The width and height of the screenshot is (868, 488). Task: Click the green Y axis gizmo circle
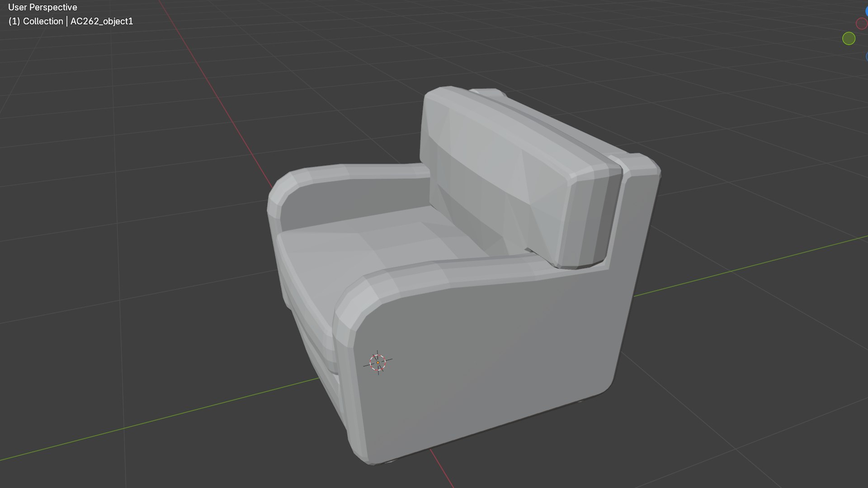[x=849, y=39]
